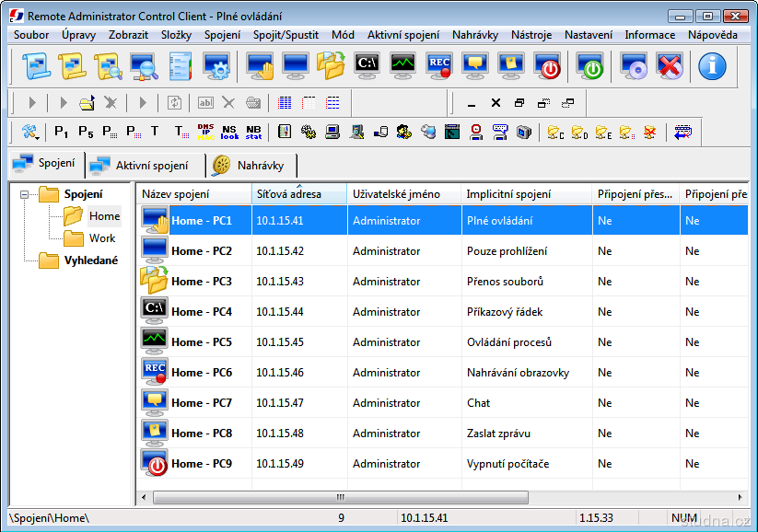Image resolution: width=758 pixels, height=532 pixels.
Task: Click the NS lookup tool icon
Action: tap(229, 132)
